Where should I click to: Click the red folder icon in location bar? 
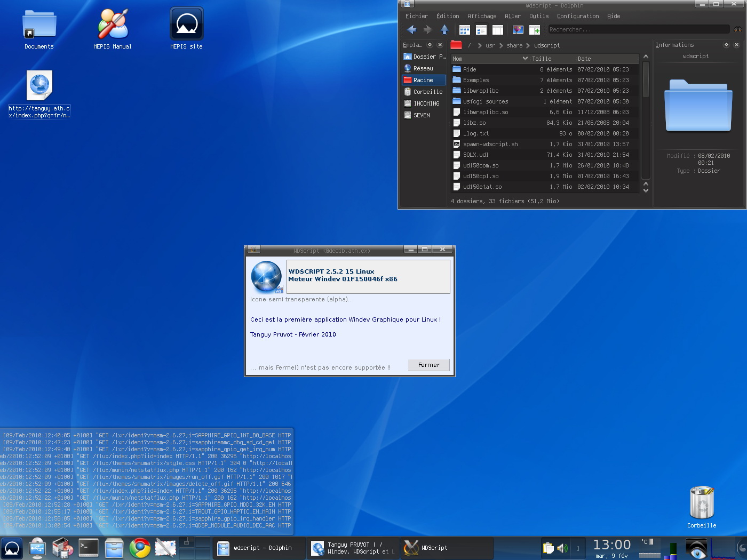click(456, 45)
